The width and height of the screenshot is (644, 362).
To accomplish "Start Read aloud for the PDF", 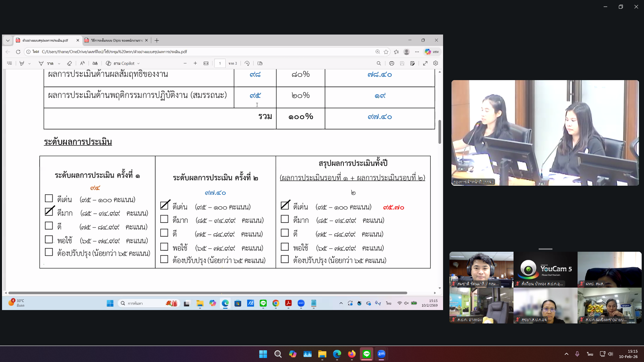I will pyautogui.click(x=83, y=63).
